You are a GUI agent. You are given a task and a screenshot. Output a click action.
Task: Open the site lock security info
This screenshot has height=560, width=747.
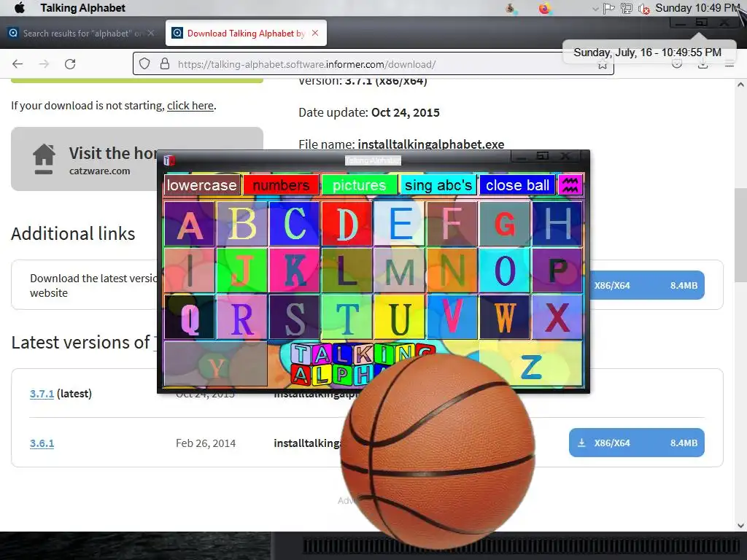[164, 64]
